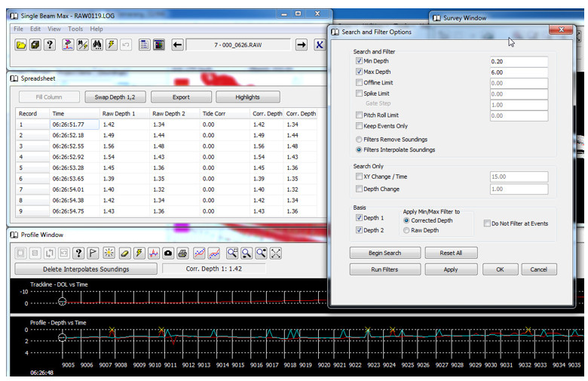Uncheck the Max Depth checkbox
The height and width of the screenshot is (381, 588).
(x=359, y=72)
